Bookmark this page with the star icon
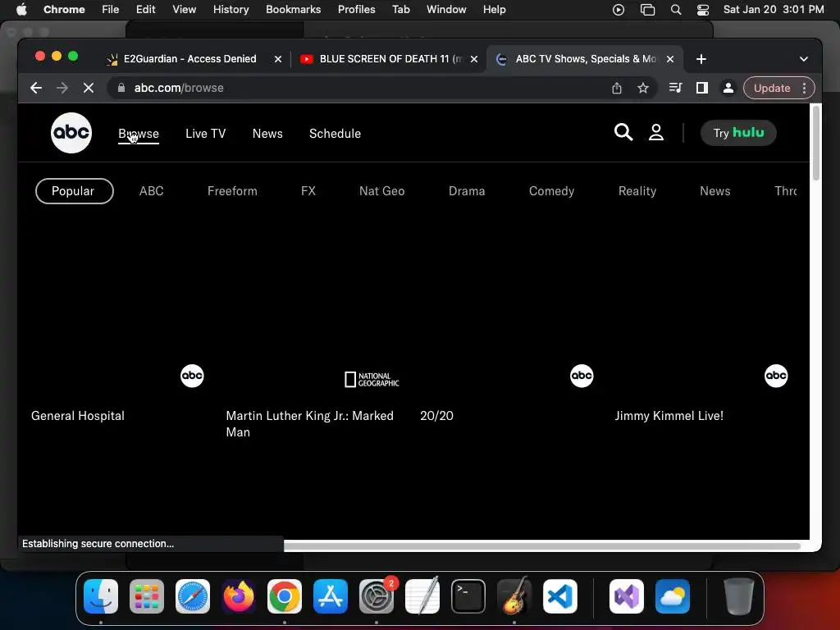Screen dimensions: 840x630 click(x=643, y=88)
